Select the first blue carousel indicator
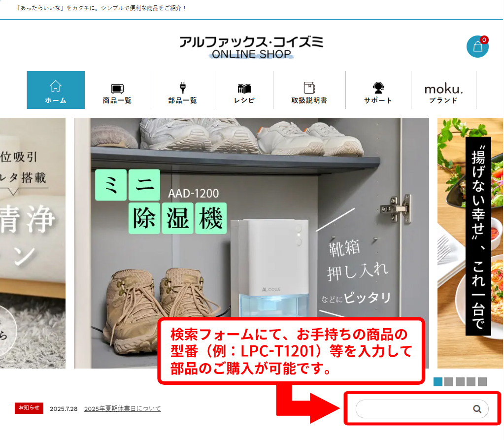504x440 pixels. [437, 382]
